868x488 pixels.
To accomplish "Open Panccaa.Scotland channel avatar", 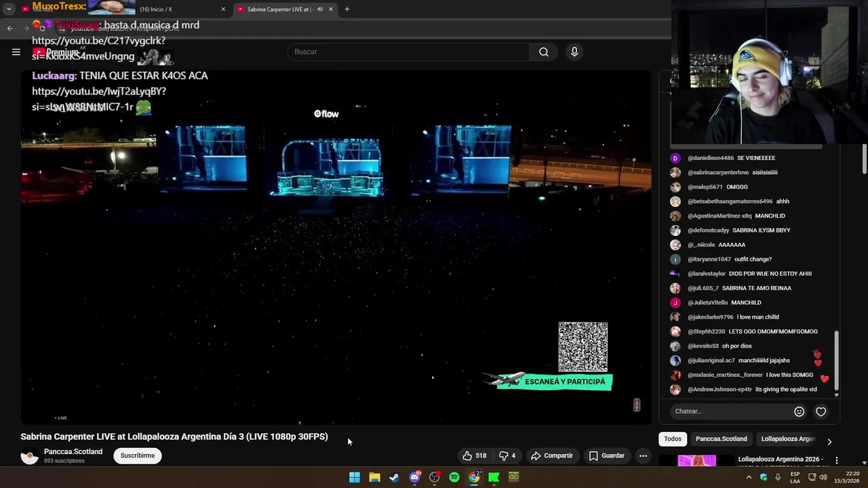I will point(30,455).
